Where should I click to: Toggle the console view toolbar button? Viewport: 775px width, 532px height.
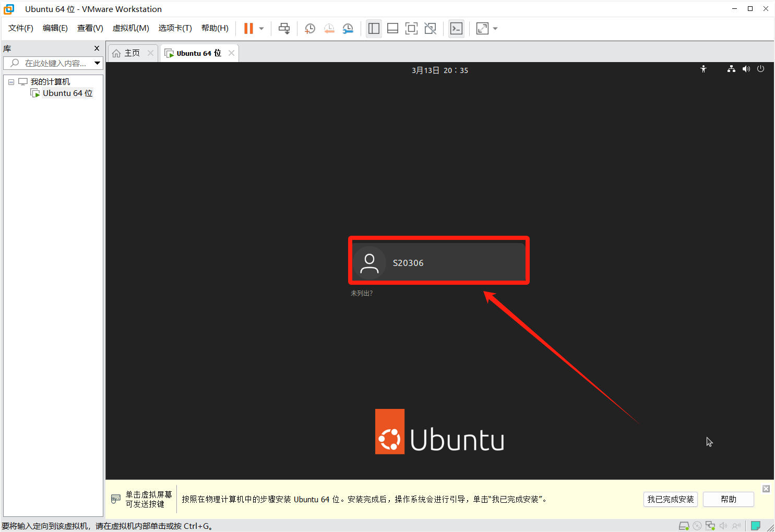click(456, 29)
